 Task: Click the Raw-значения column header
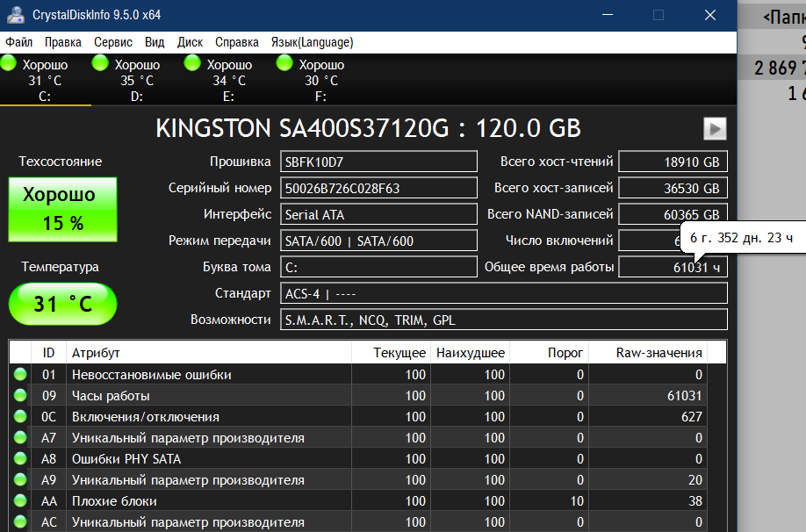[x=648, y=353]
